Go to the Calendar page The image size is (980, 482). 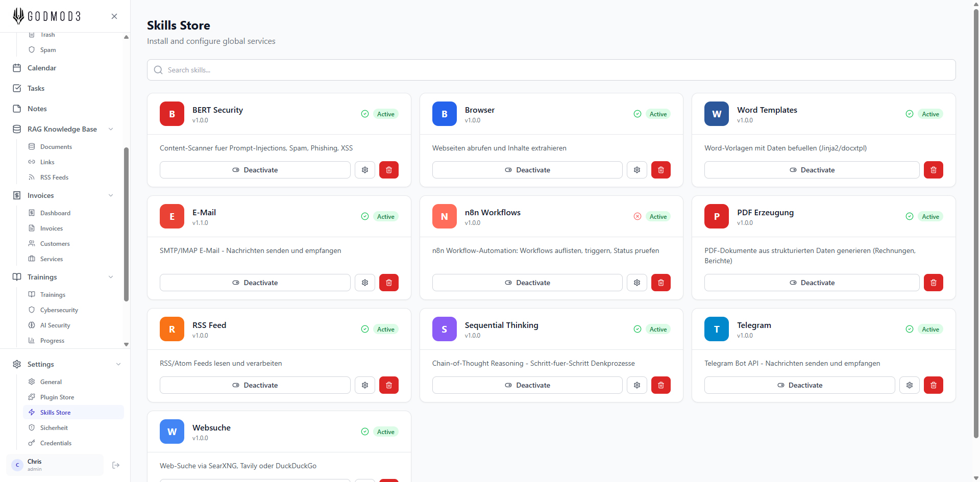(x=42, y=68)
